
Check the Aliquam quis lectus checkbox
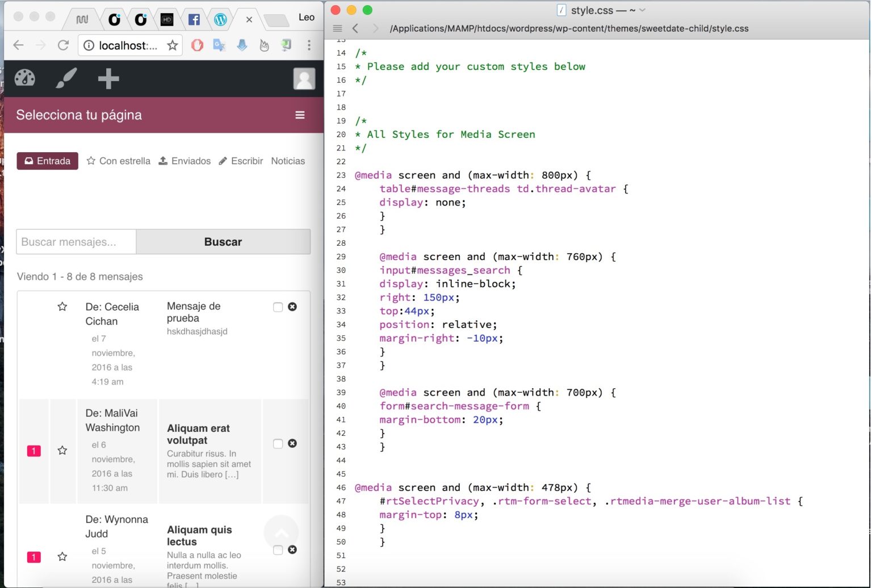[278, 550]
